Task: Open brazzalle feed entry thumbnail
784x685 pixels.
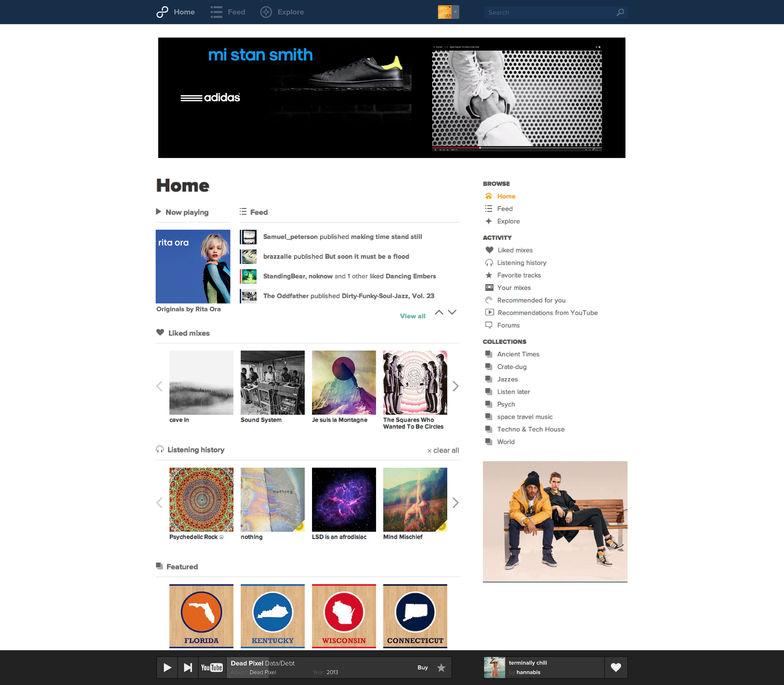Action: [x=248, y=257]
